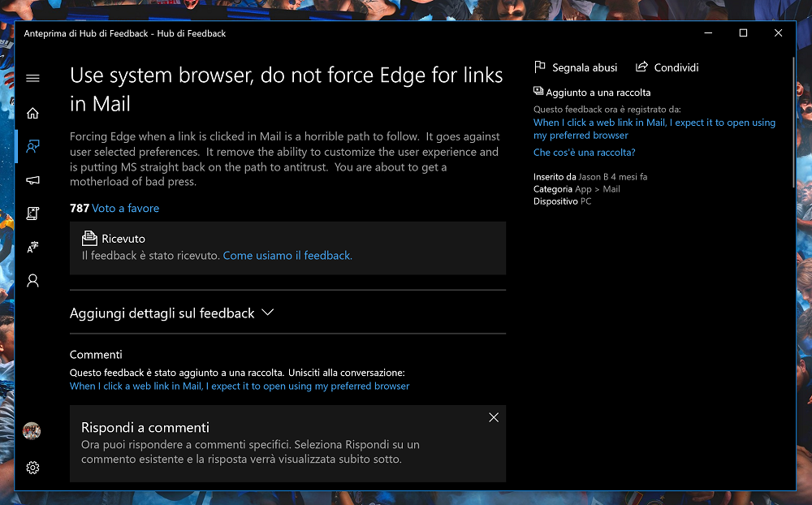Open Settings gear in sidebar
812x505 pixels.
click(x=32, y=468)
